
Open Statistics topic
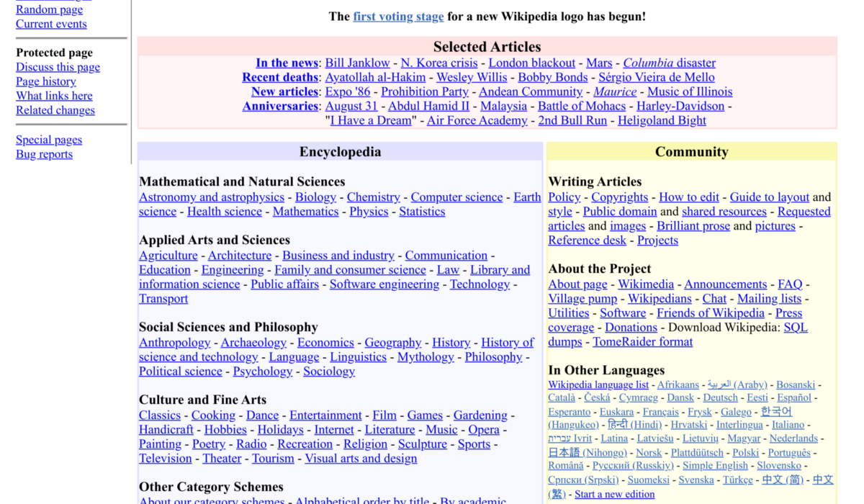click(x=422, y=212)
